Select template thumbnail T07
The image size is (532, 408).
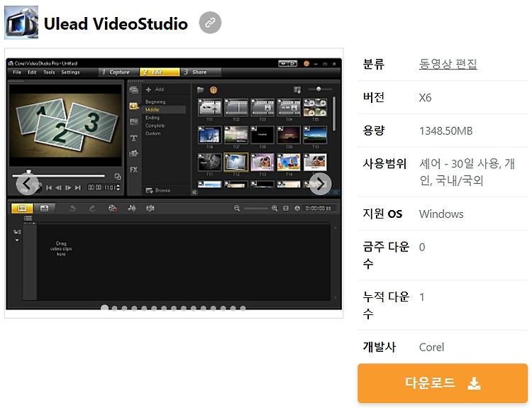(x=236, y=135)
